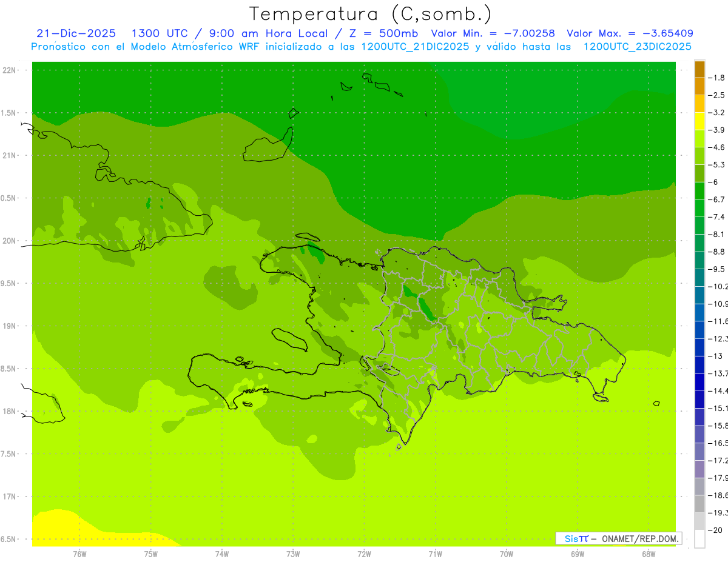
Task: Click the 'Valor Max. = -3.65409' value
Action: coord(630,33)
